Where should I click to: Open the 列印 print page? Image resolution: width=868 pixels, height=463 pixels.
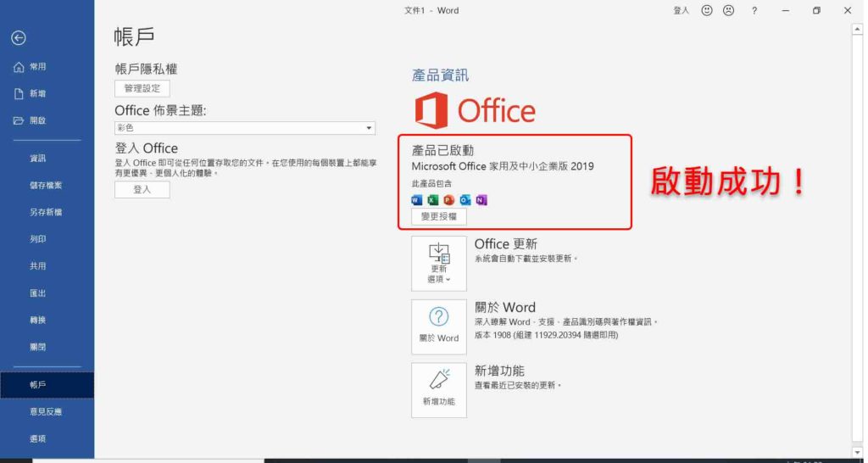tap(37, 239)
